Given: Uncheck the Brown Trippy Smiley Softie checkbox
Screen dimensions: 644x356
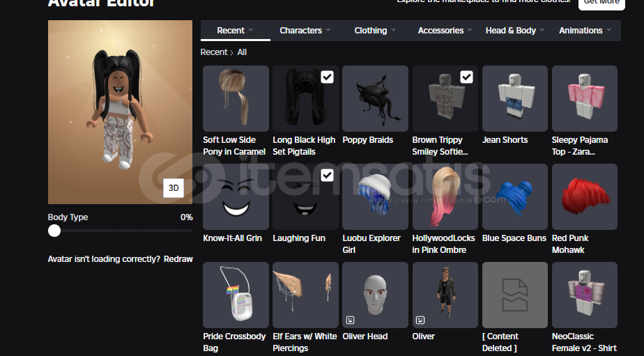Looking at the screenshot, I should pyautogui.click(x=466, y=77).
